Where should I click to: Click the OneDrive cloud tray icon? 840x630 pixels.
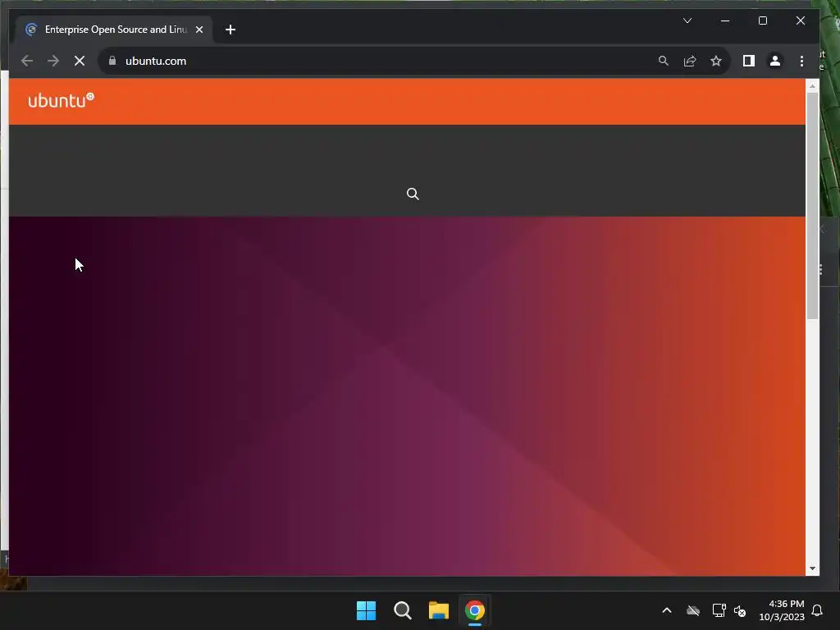[x=693, y=610]
